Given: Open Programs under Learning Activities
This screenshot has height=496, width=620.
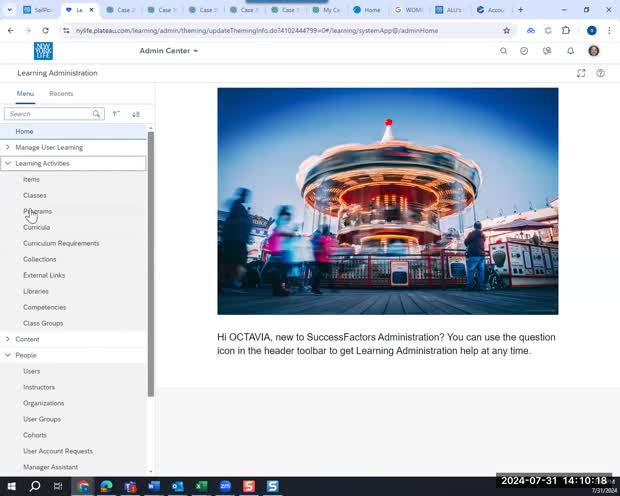Looking at the screenshot, I should 38,211.
